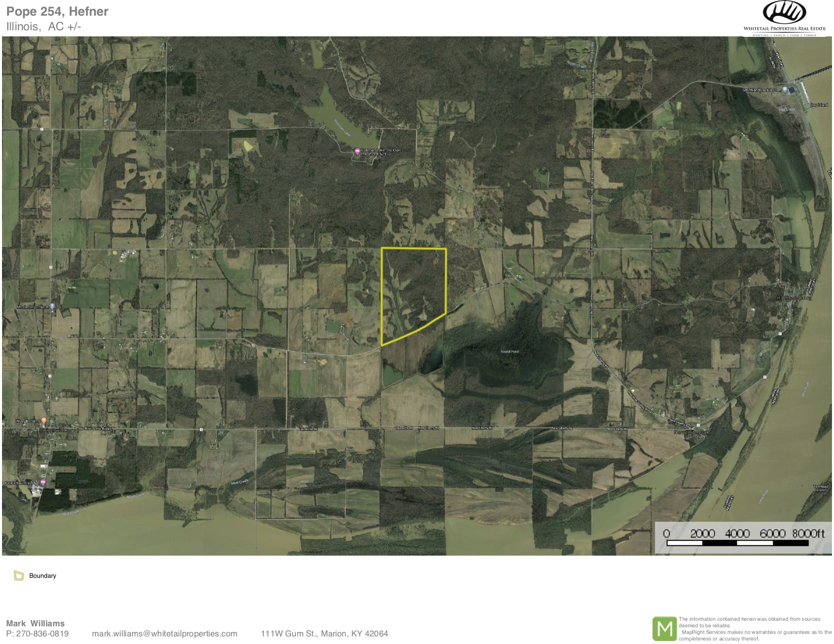
Task: Click the mark.williams@whitetailproperties.com email address
Action: point(164,633)
